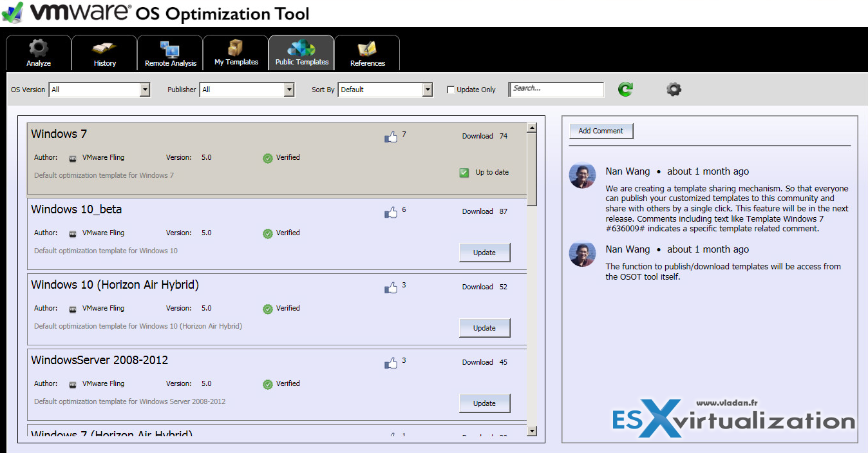Click the template list scrollbar down arrow
The height and width of the screenshot is (453, 868).
(x=532, y=430)
